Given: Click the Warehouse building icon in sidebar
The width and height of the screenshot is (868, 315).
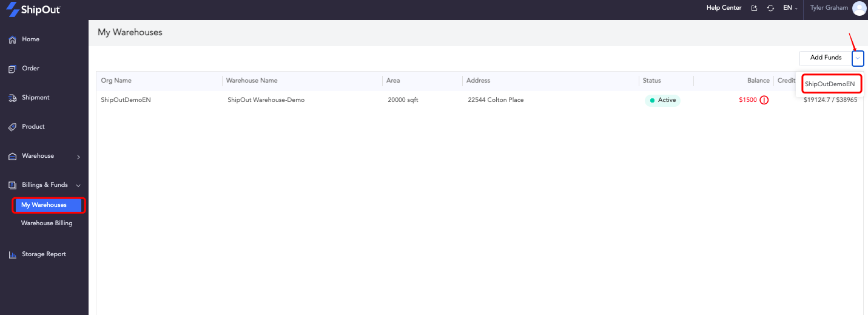Looking at the screenshot, I should tap(12, 156).
